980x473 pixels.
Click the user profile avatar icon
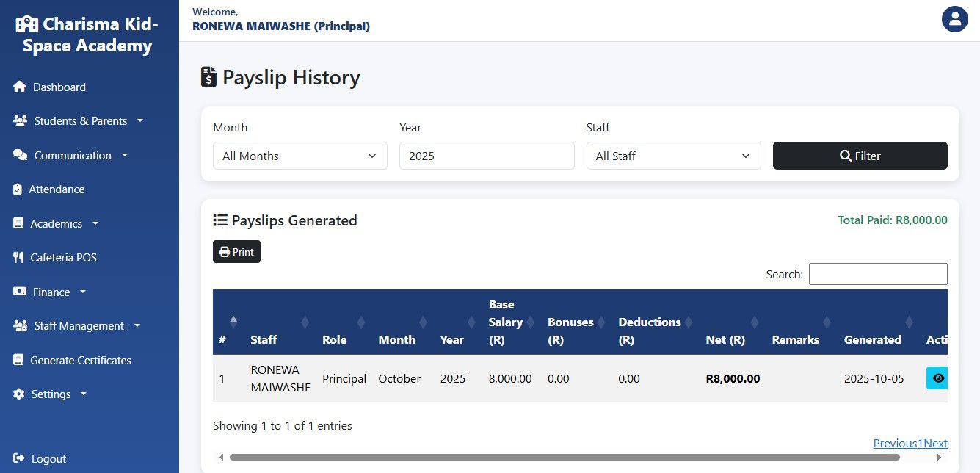pos(954,19)
